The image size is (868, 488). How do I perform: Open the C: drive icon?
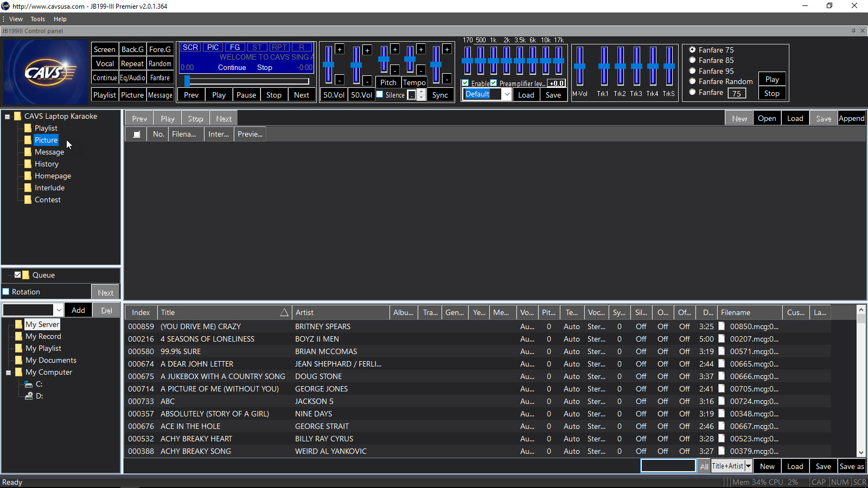[28, 384]
